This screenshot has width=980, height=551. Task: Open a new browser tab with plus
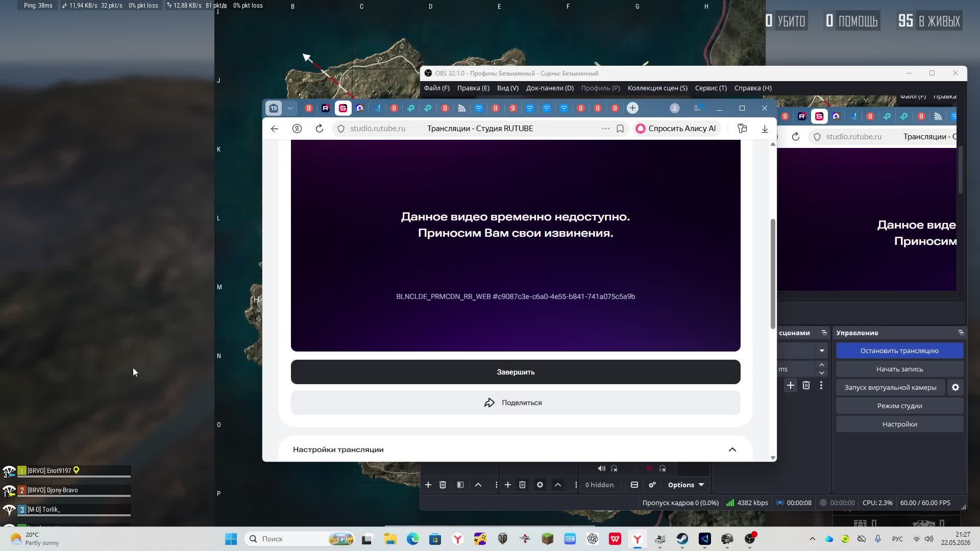pyautogui.click(x=632, y=108)
